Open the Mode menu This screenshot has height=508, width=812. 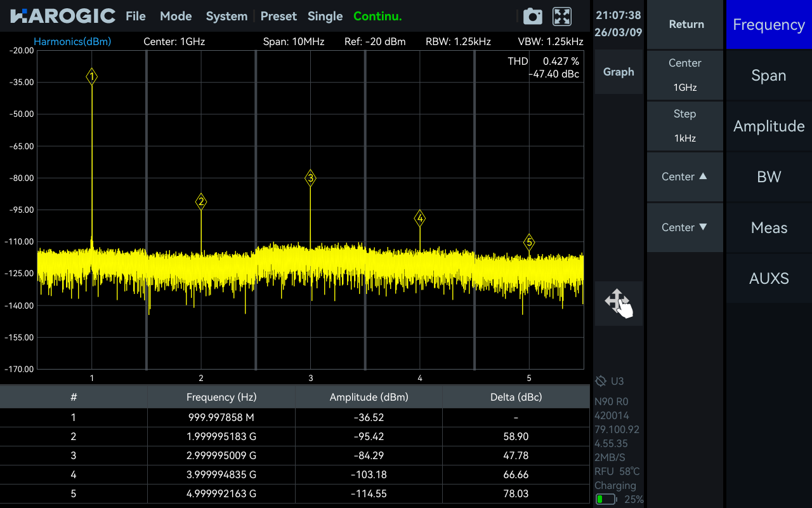tap(176, 17)
